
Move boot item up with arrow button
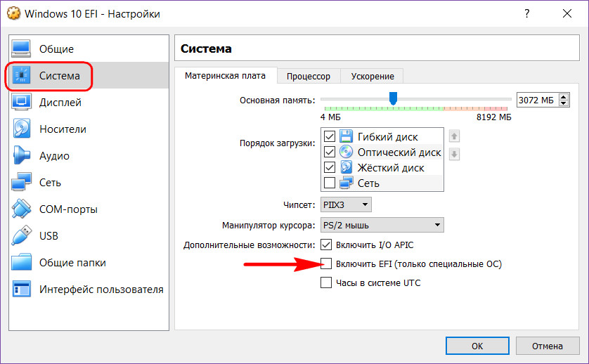pyautogui.click(x=454, y=136)
